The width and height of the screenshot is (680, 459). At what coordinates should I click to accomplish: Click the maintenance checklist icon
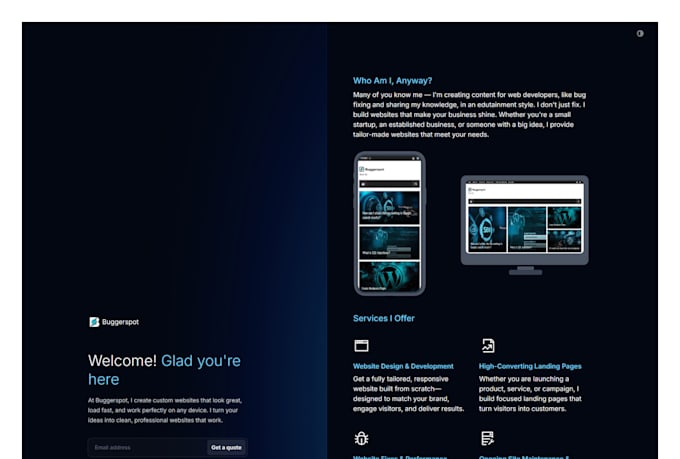pos(487,438)
